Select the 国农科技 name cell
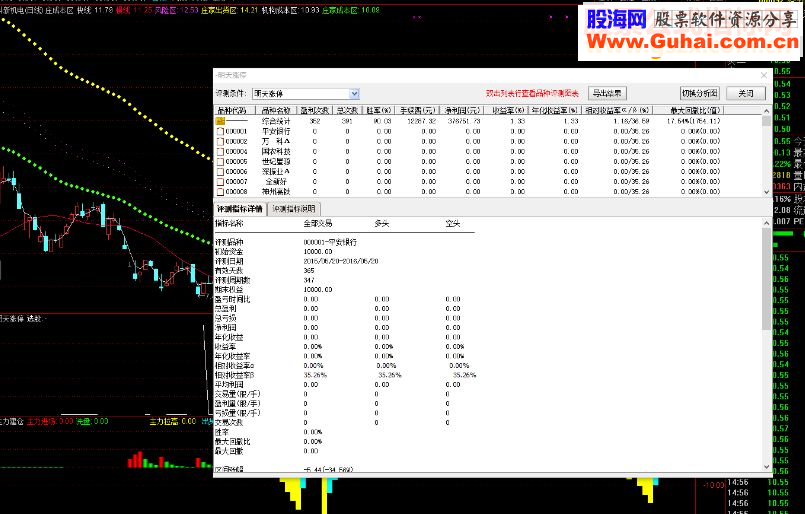Screen dimensions: 805x514 coord(276,151)
